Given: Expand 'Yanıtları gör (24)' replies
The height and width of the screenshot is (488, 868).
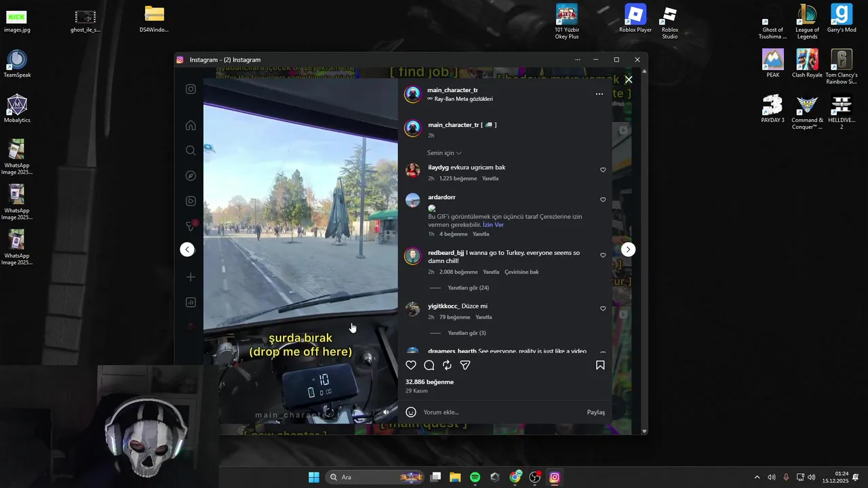Looking at the screenshot, I should [x=469, y=288].
